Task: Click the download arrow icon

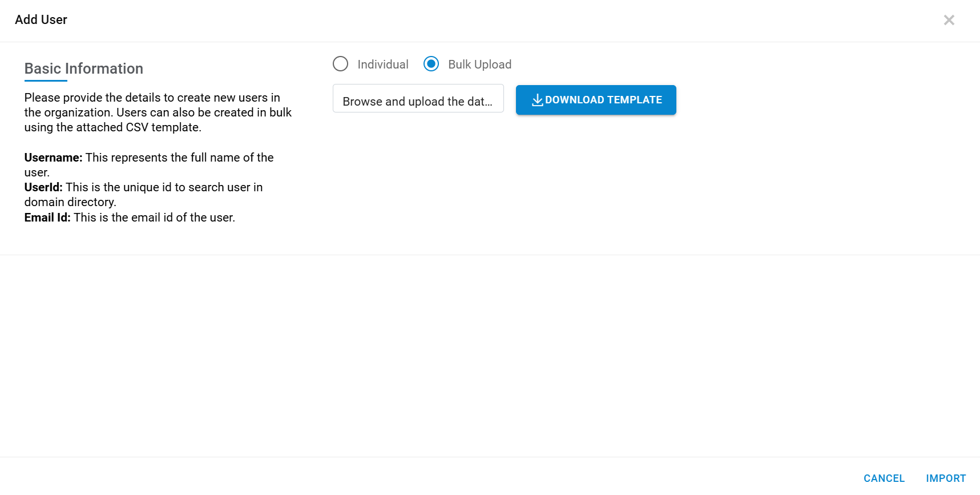Action: click(x=537, y=100)
